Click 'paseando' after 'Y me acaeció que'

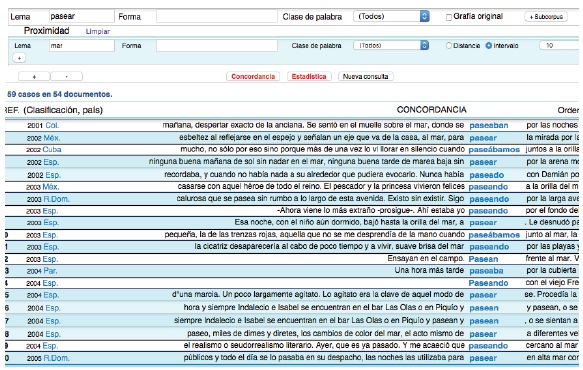pyautogui.click(x=488, y=346)
